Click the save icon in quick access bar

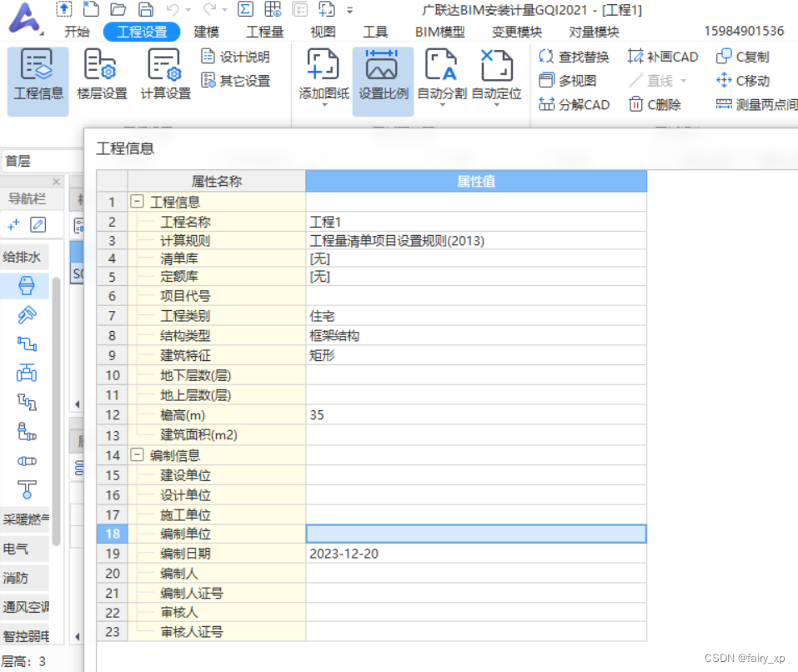pyautogui.click(x=146, y=9)
